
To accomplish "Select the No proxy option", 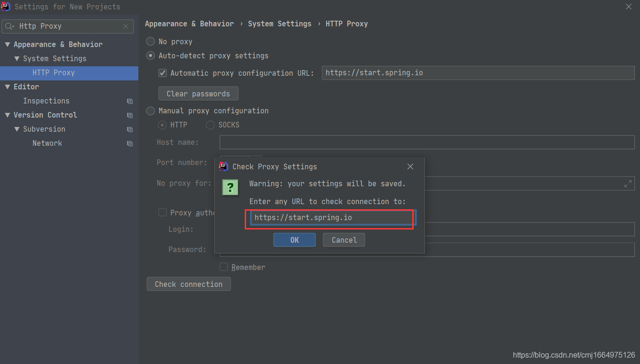I will (151, 41).
